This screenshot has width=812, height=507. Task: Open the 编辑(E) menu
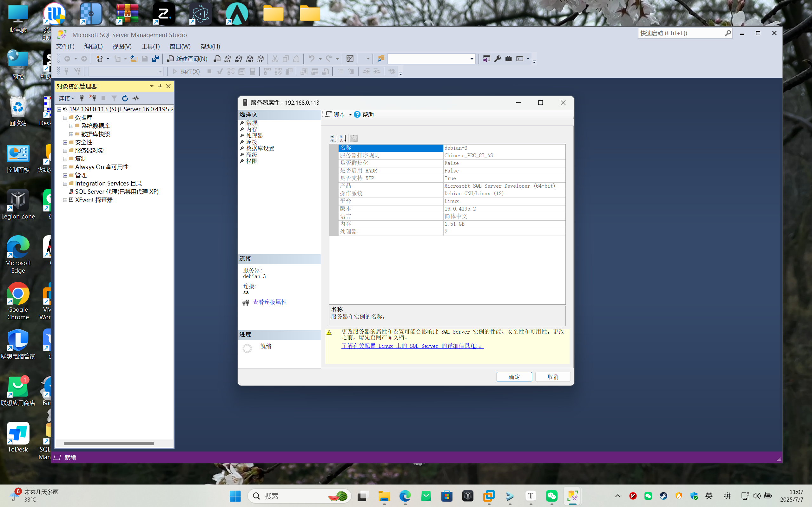[93, 46]
